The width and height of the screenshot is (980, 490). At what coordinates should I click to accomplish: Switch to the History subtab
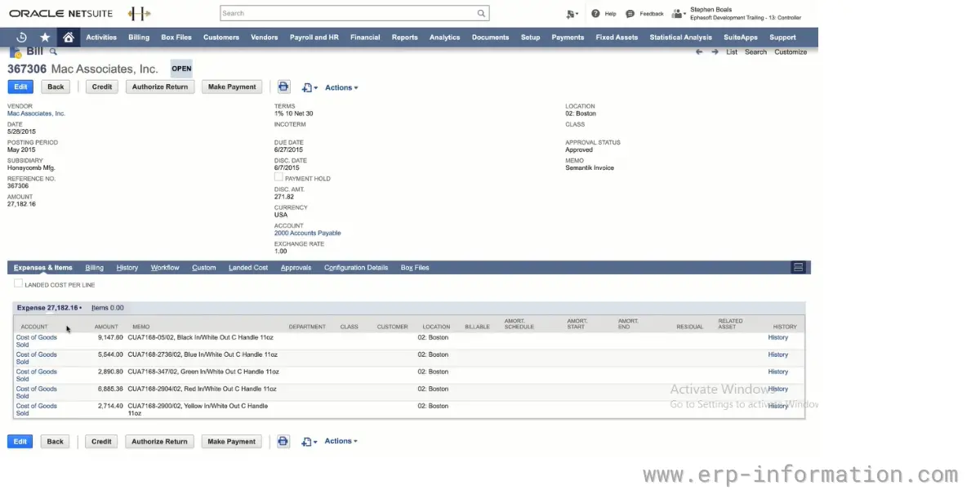[127, 268]
